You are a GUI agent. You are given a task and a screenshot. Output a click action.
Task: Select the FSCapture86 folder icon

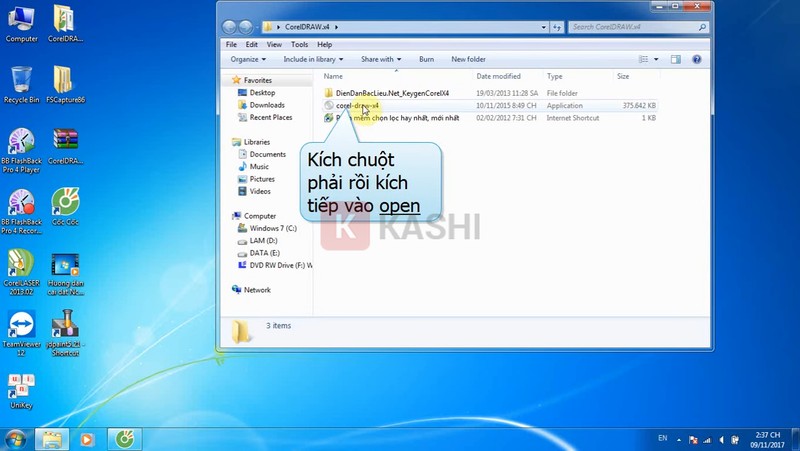(x=65, y=85)
